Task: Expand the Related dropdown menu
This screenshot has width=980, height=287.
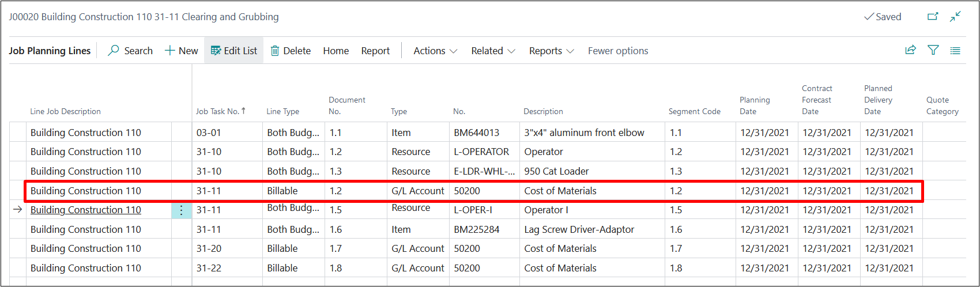Action: point(493,51)
